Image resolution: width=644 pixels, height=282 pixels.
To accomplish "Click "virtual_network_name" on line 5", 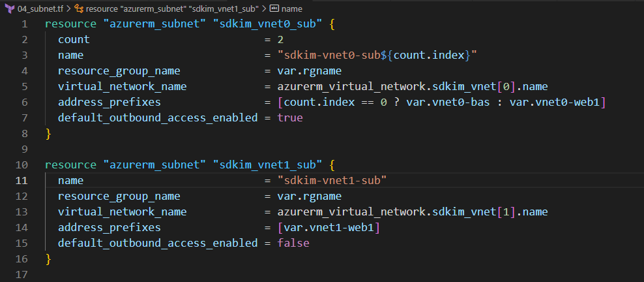I will 123,86.
